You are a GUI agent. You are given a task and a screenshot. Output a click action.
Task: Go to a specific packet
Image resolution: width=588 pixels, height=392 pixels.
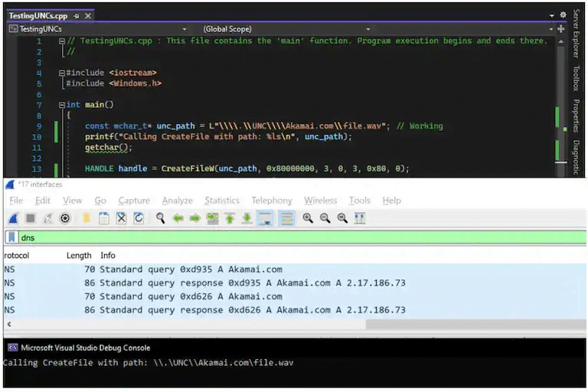(213, 218)
